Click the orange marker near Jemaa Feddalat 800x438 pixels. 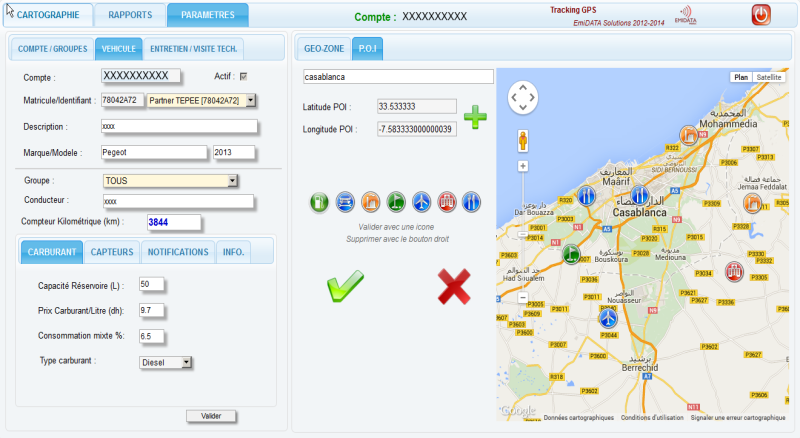coord(752,203)
